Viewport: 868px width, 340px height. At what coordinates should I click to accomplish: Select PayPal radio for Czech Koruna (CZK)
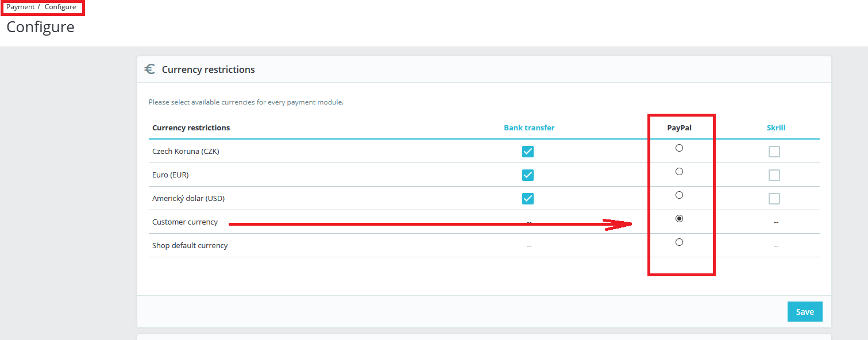click(679, 148)
